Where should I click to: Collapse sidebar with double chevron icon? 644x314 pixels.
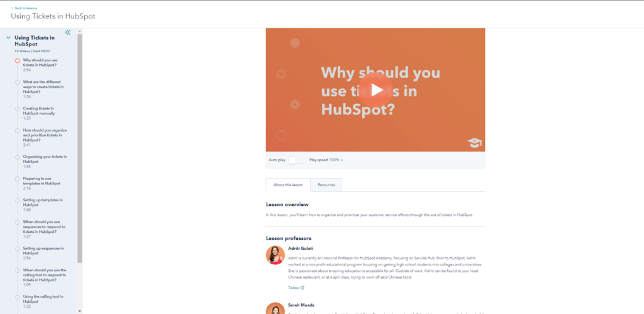tap(68, 32)
